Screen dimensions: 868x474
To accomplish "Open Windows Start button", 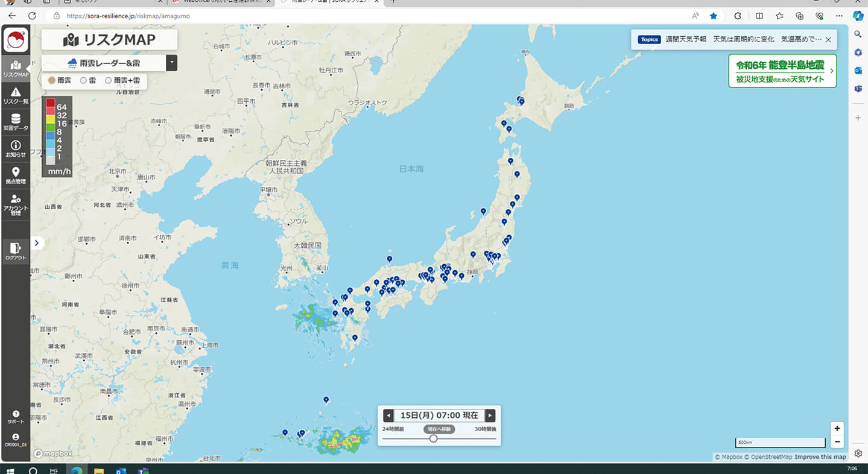I will 10,470.
